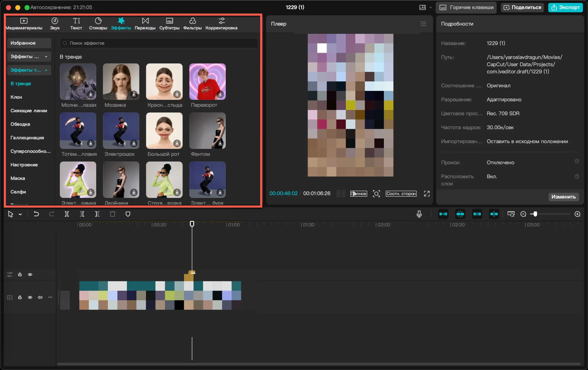Toggle main track magnet snapping
This screenshot has width=588, height=370.
(443, 214)
